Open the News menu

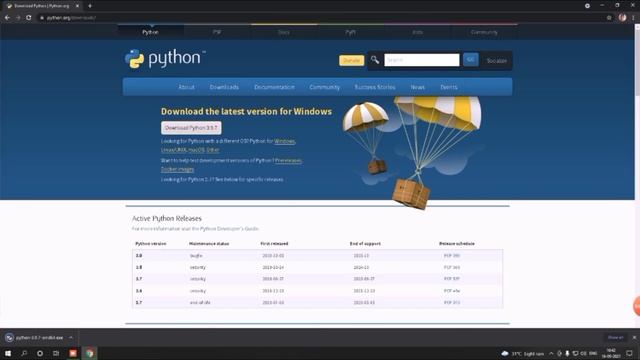(418, 87)
